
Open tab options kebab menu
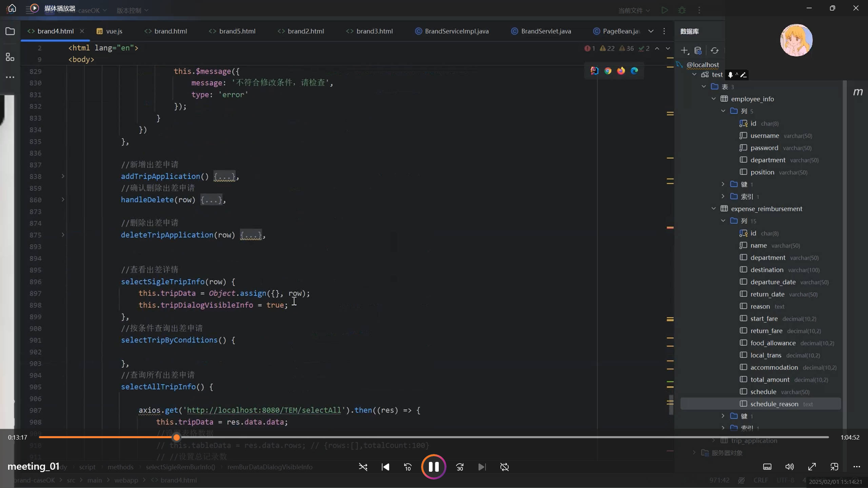pos(664,31)
